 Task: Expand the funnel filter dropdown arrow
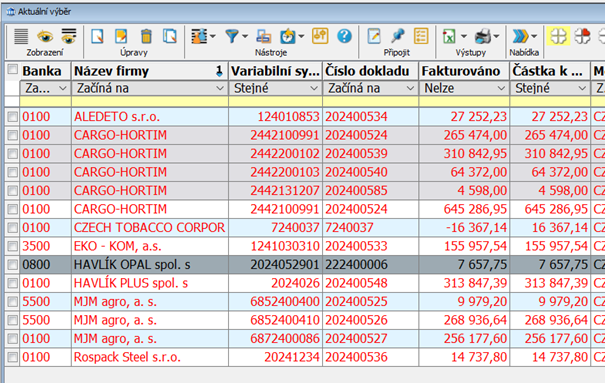[245, 37]
